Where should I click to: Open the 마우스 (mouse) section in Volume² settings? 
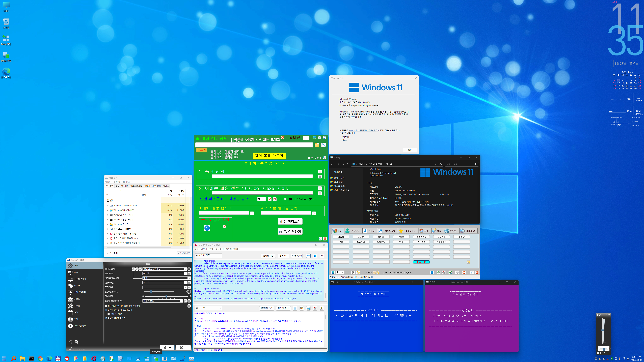pyautogui.click(x=85, y=286)
